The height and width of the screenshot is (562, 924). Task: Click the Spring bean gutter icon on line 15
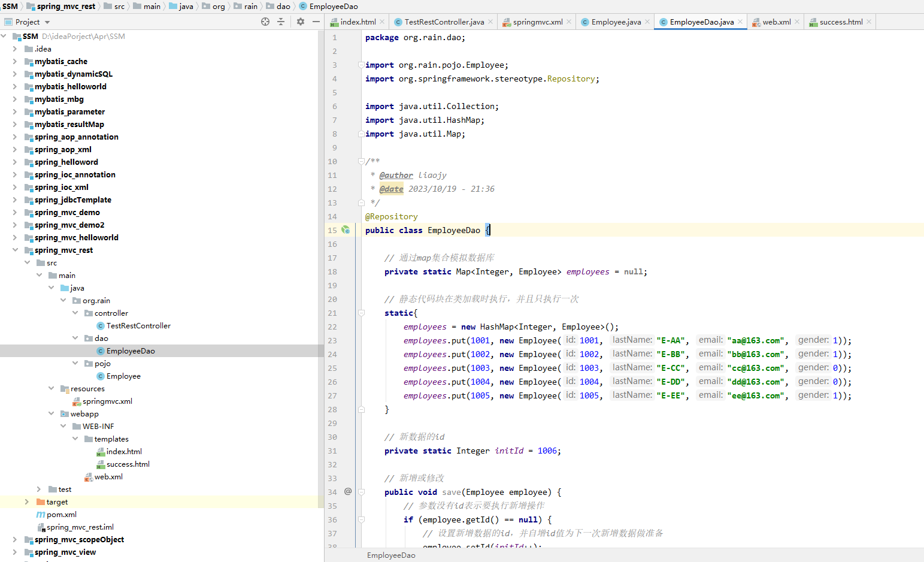click(346, 229)
